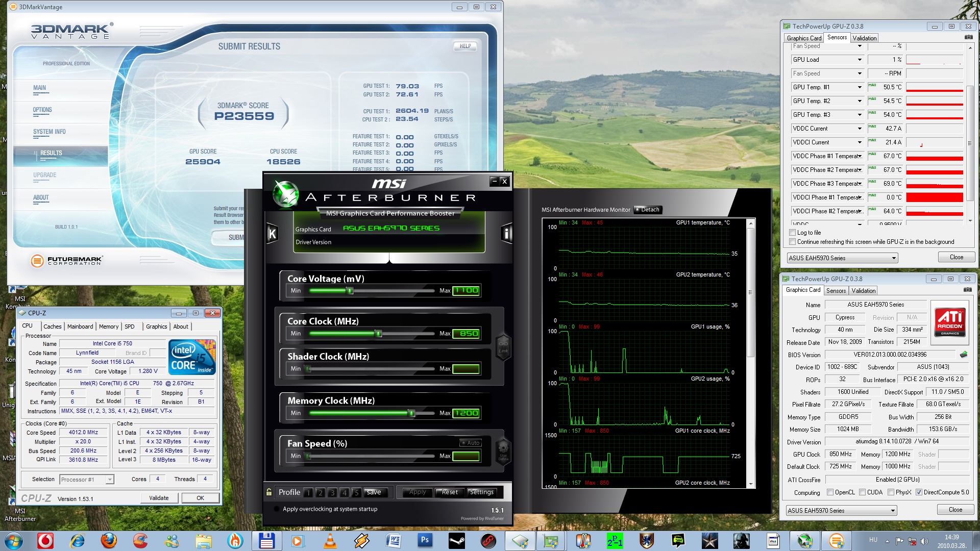Image resolution: width=980 pixels, height=551 pixels.
Task: Adjust the Memory Clock slider handle
Action: point(411,413)
